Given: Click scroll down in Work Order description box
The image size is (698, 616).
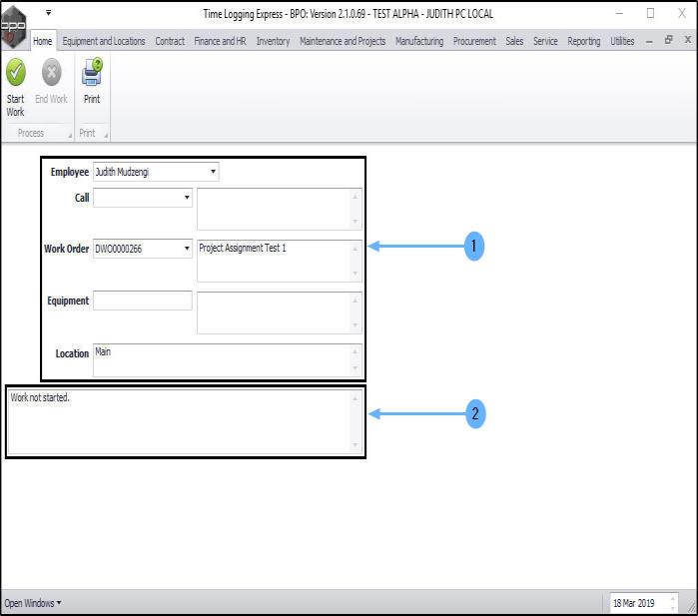Looking at the screenshot, I should [x=355, y=274].
